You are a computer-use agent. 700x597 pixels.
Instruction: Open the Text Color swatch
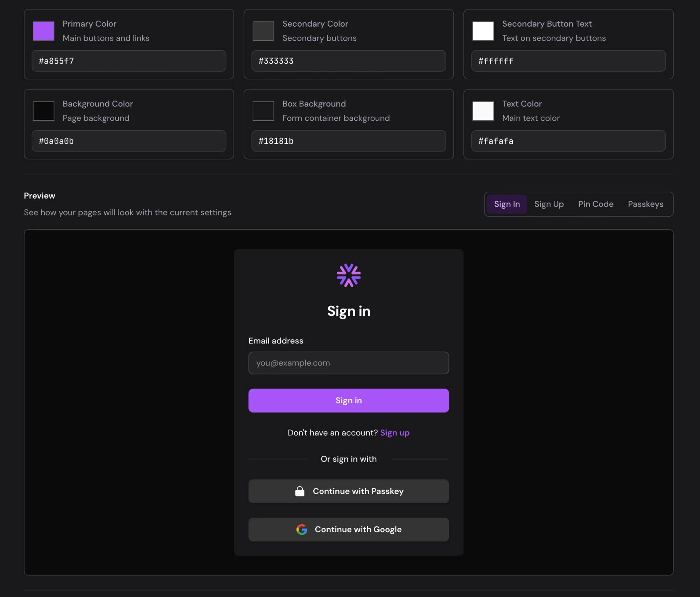(483, 111)
